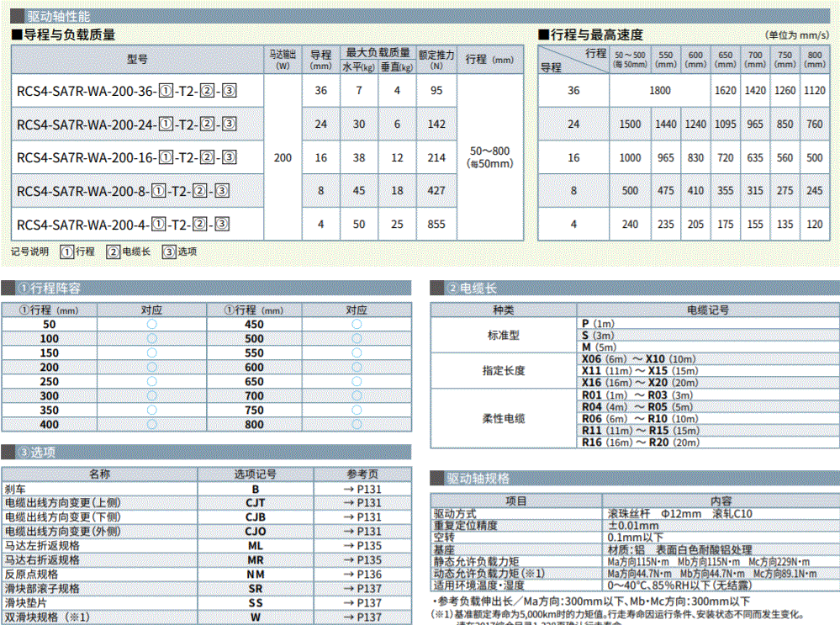This screenshot has width=840, height=625.
Task: Click the 50~800 stroke range cell
Action: point(489,157)
